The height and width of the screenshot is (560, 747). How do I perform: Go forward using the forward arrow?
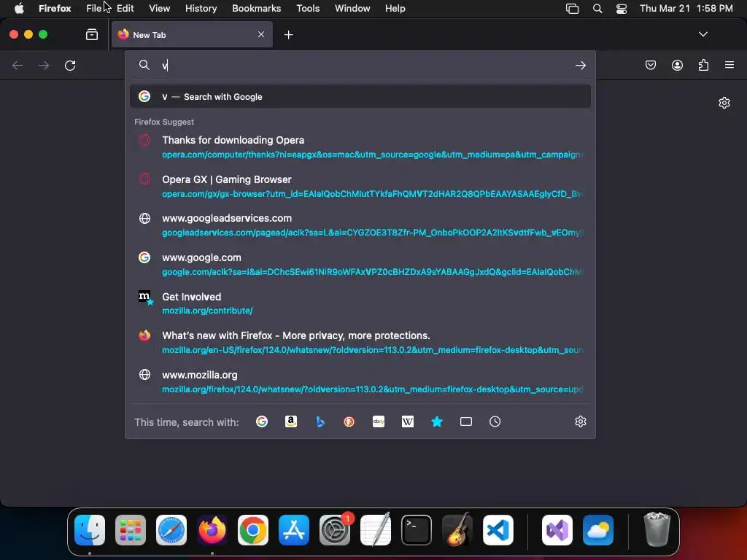point(44,65)
